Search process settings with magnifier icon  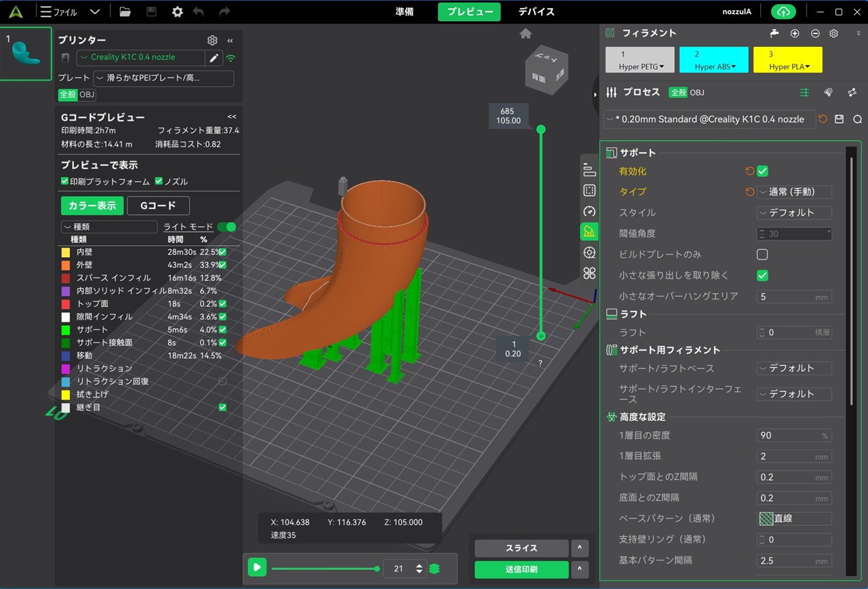(x=857, y=119)
